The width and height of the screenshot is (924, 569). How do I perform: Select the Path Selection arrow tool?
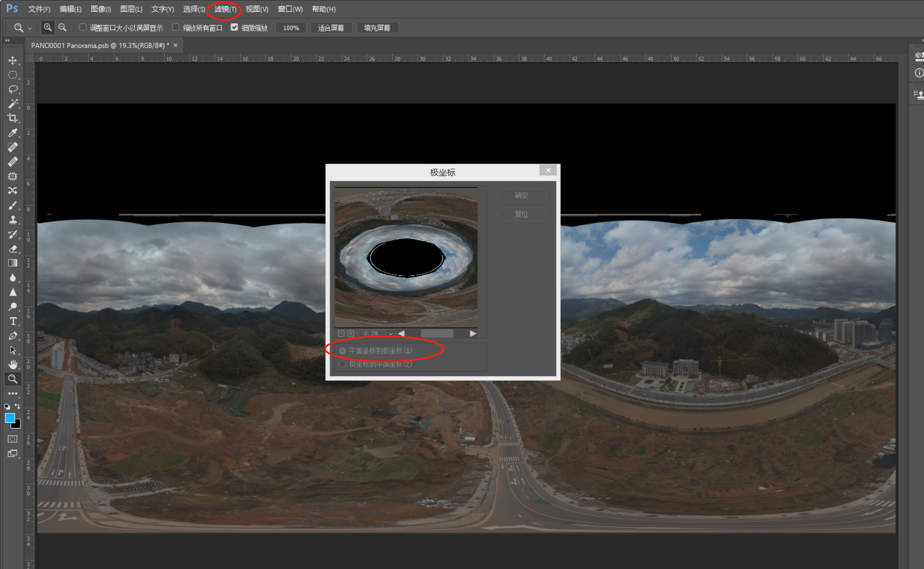[12, 350]
